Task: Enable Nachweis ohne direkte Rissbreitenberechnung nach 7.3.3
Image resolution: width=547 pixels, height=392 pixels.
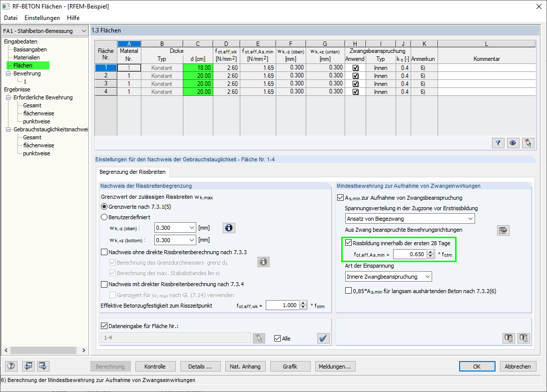Action: pyautogui.click(x=104, y=252)
